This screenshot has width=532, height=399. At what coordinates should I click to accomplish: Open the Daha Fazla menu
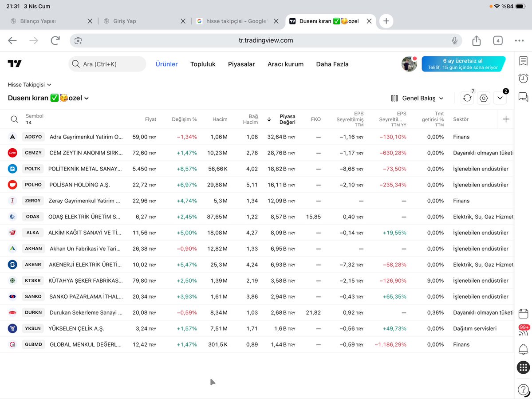332,64
